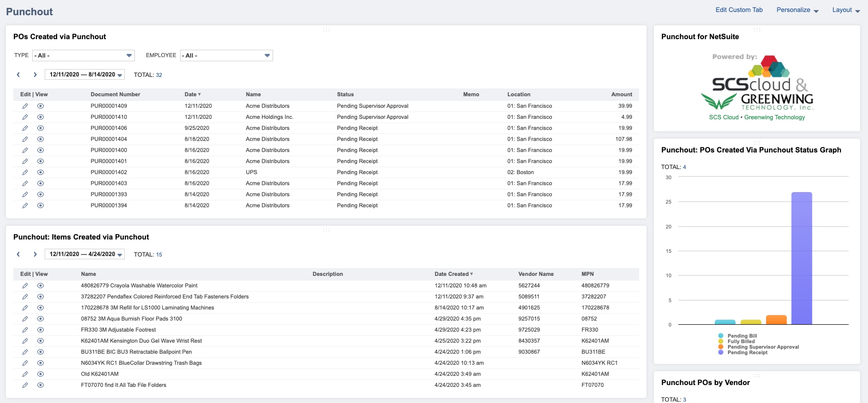Click the Edit Custom Tab link
The image size is (868, 403).
739,10
